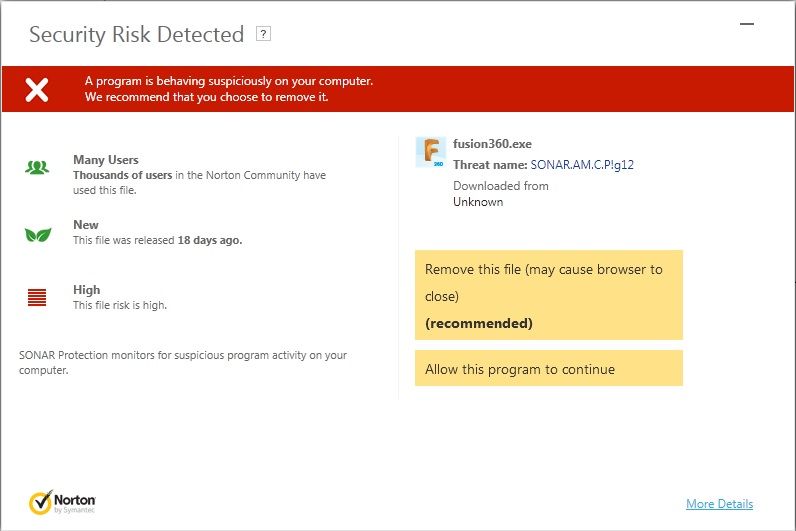The image size is (796, 531).
Task: Click the 18 days ago release text
Action: [210, 240]
